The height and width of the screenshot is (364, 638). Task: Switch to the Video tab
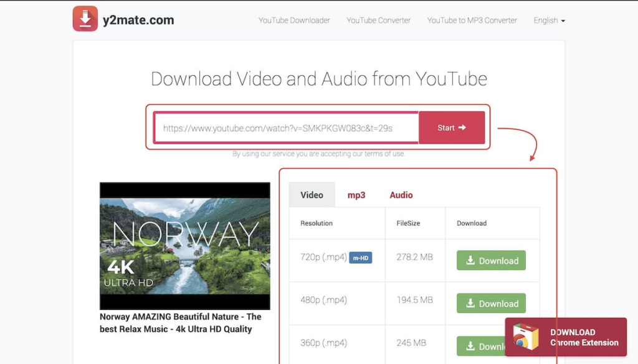pyautogui.click(x=312, y=195)
